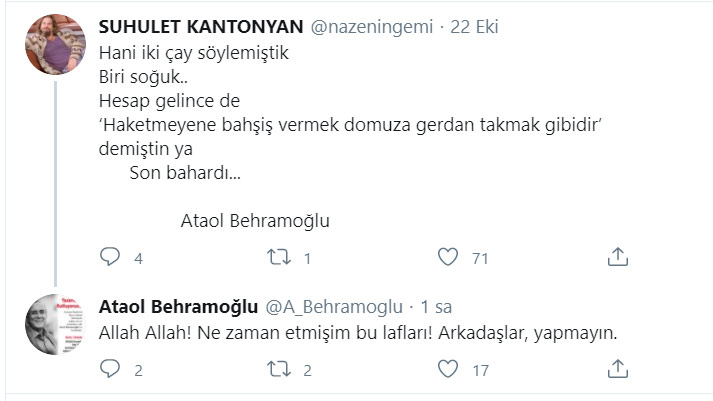Viewport: 713px width, 401px height.
Task: Retweet Ataol Behramoğlu's reply
Action: pos(279,369)
